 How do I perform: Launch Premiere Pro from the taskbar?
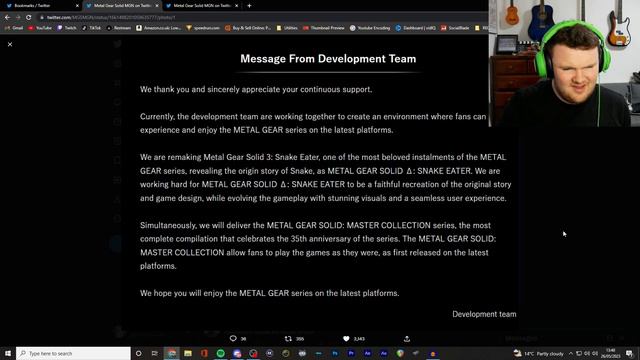click(351, 353)
